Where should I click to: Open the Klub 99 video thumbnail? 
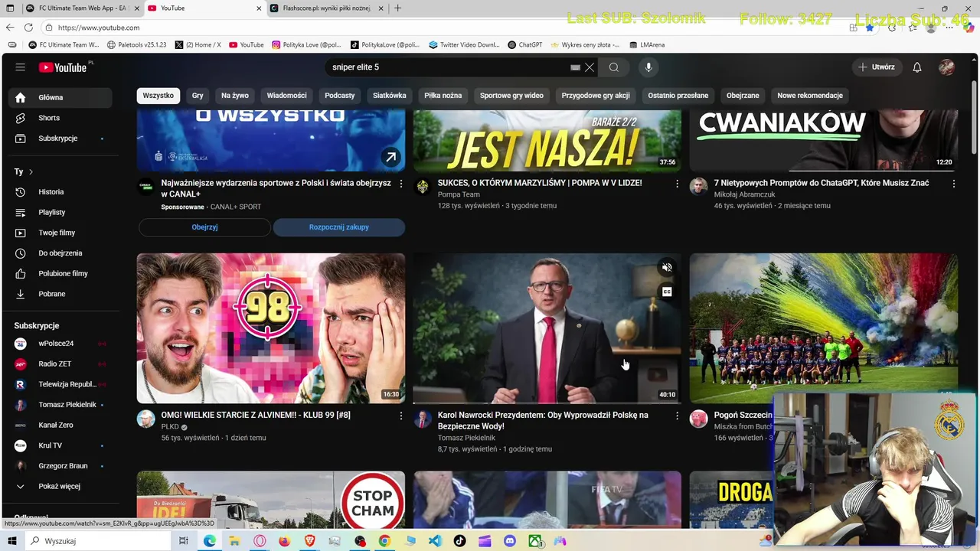pyautogui.click(x=271, y=328)
